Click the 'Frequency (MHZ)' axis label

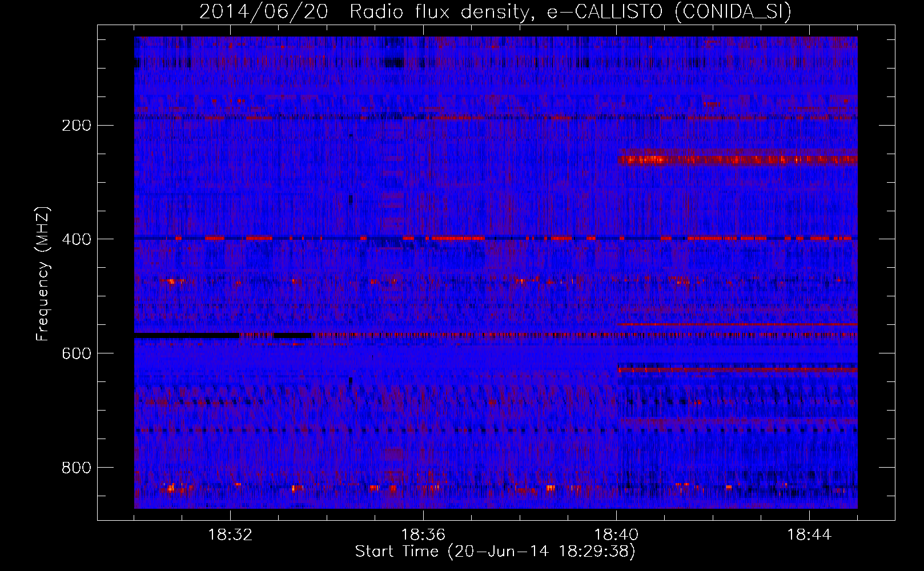click(43, 274)
